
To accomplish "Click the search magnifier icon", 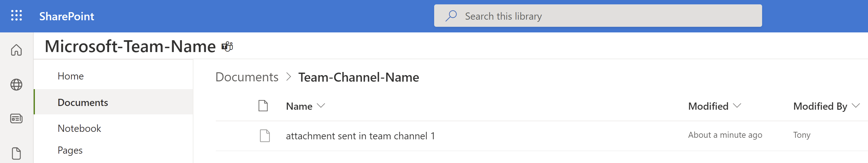I will coord(451,16).
